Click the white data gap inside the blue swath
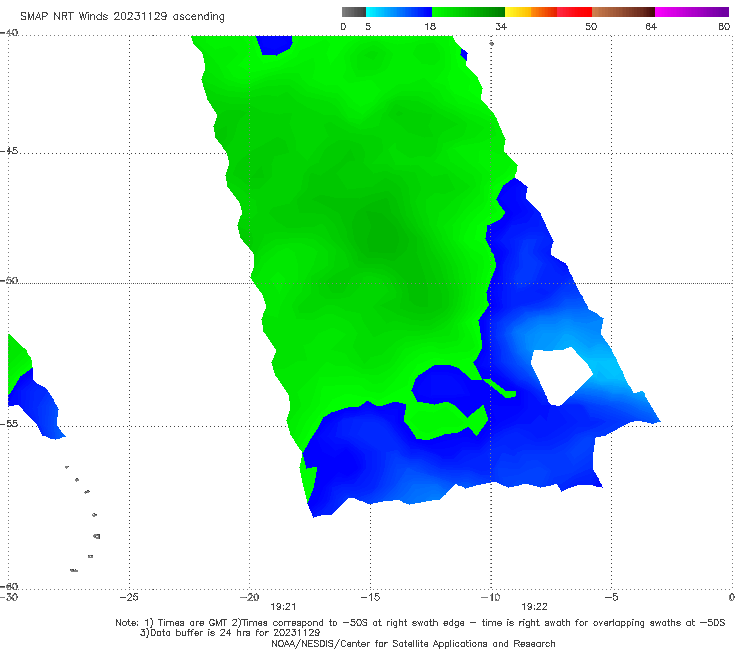This screenshot has height=650, width=740. [x=562, y=375]
